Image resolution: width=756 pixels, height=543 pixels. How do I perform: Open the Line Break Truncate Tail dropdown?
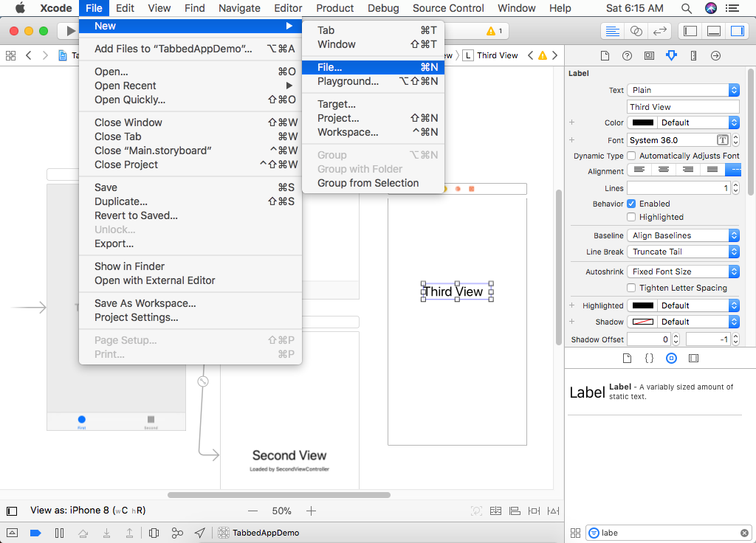pos(683,252)
